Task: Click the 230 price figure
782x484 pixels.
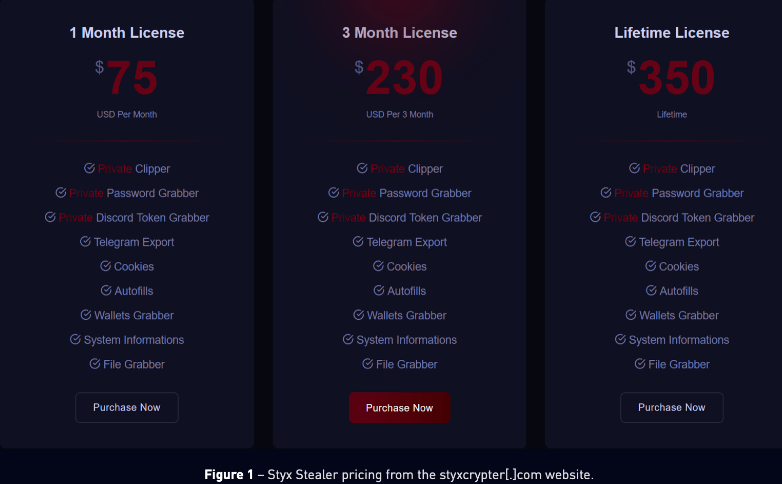Action: pos(404,77)
